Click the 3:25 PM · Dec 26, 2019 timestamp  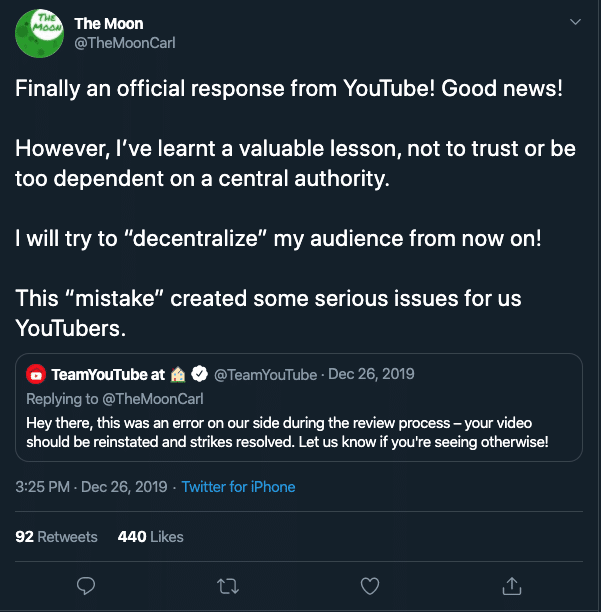92,487
